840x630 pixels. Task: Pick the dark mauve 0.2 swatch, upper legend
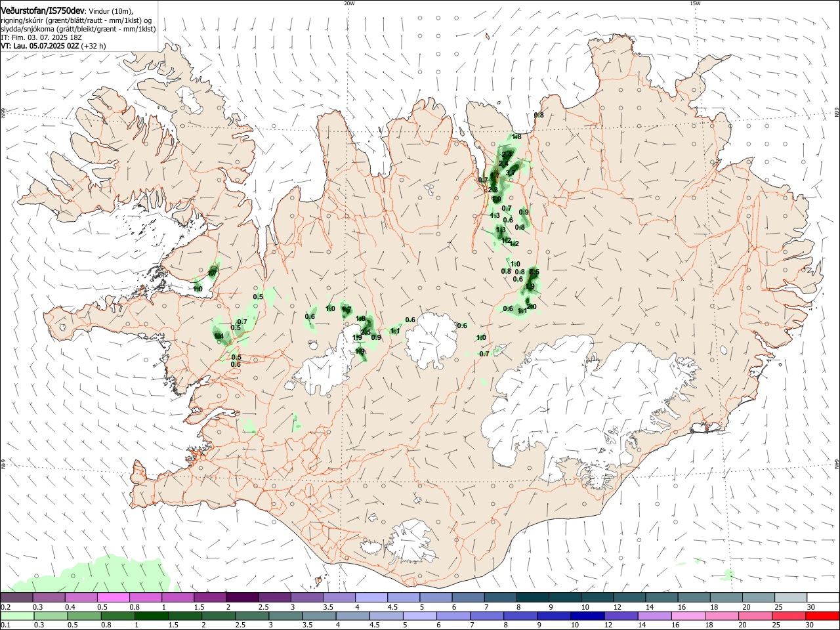(x=16, y=598)
